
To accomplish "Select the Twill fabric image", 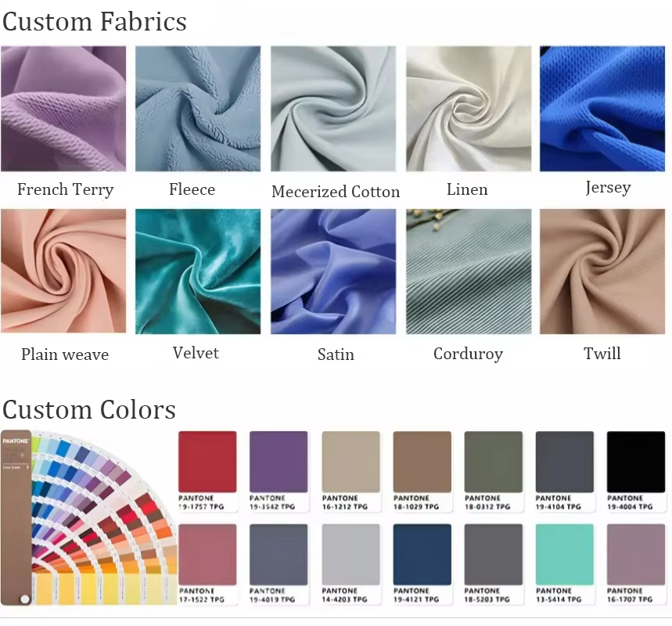I will pos(602,272).
